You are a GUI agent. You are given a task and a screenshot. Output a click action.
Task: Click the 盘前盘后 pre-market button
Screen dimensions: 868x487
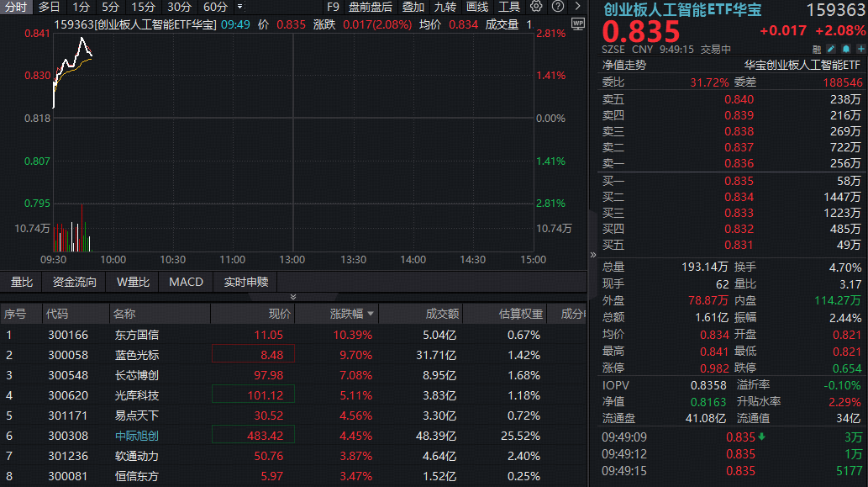(371, 7)
